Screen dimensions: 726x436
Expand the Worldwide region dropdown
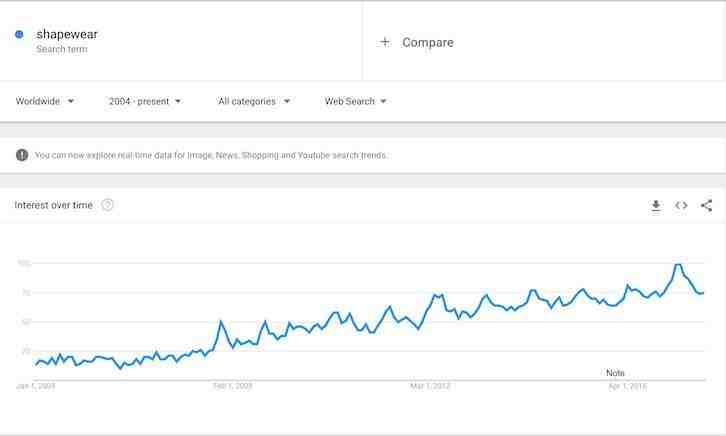[x=45, y=101]
